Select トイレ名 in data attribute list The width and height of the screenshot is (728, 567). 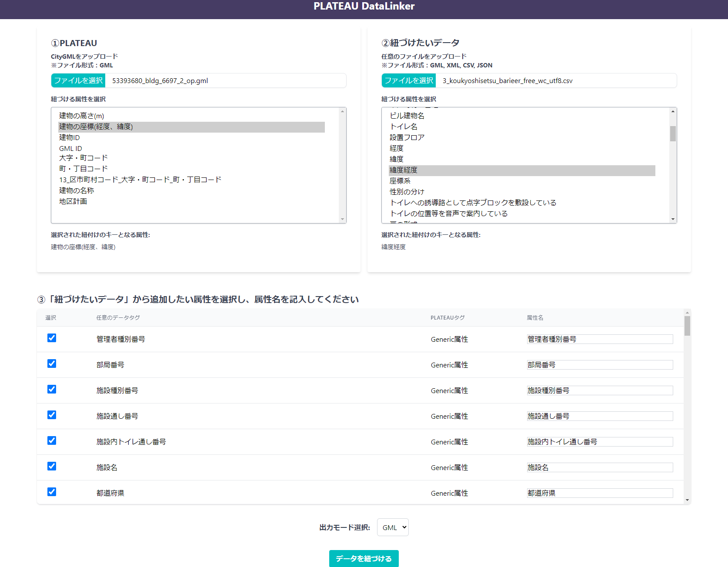pyautogui.click(x=522, y=127)
